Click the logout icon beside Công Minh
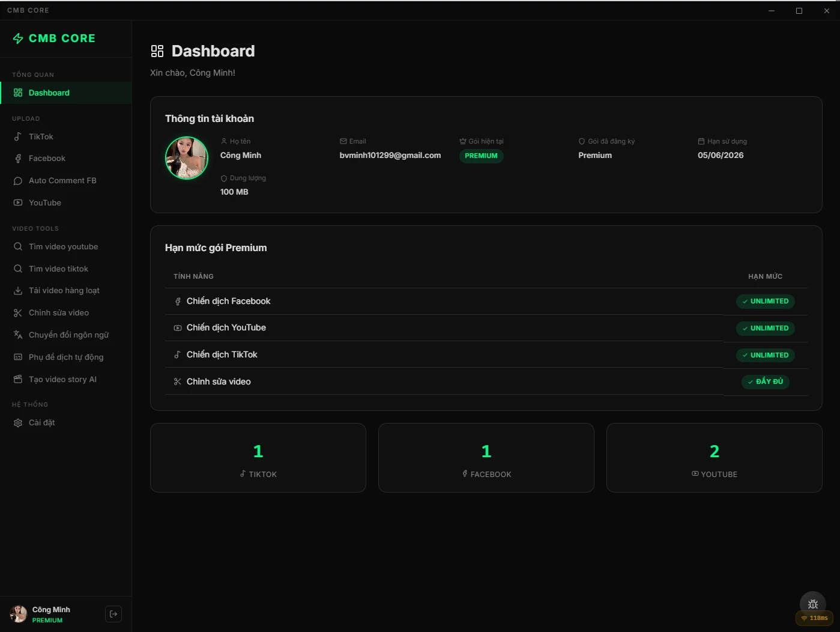Viewport: 840px width, 632px height. pos(113,614)
